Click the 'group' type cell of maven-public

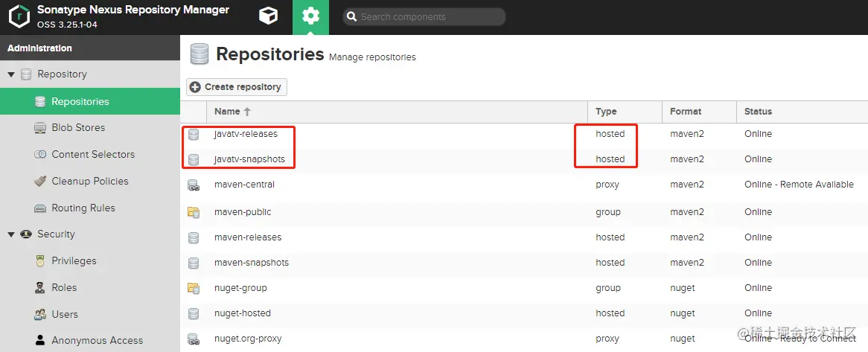pos(607,212)
